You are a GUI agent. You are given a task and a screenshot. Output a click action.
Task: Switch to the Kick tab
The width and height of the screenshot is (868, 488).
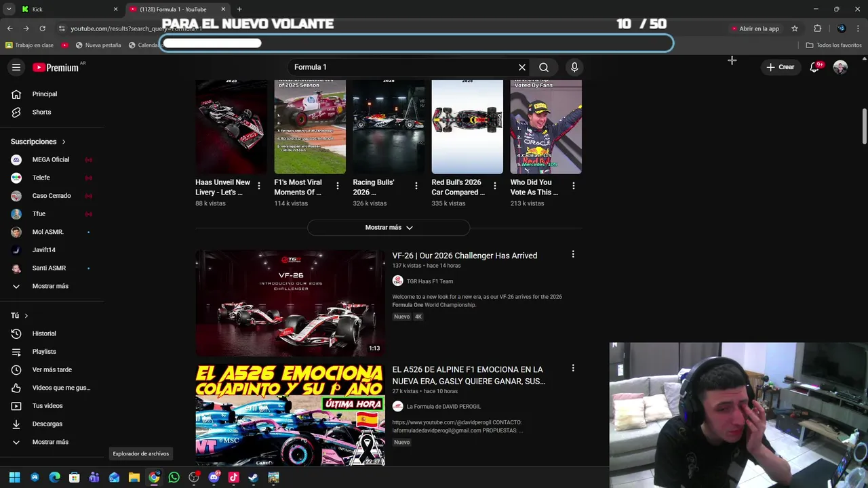pyautogui.click(x=68, y=9)
